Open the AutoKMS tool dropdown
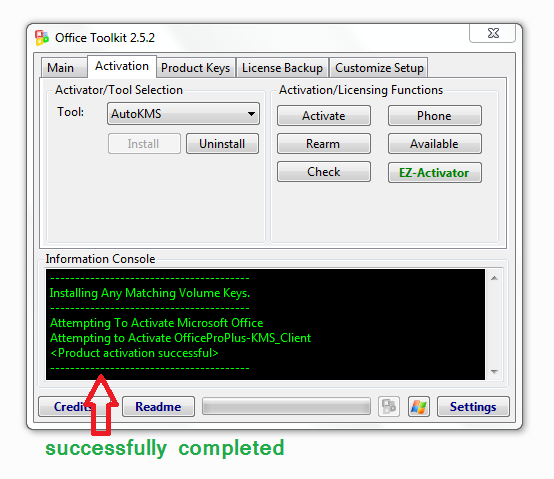The height and width of the screenshot is (479, 554). 183,114
